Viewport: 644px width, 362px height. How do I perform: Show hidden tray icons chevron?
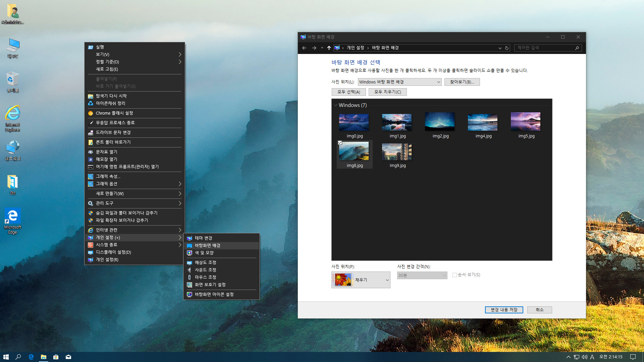[x=568, y=357]
